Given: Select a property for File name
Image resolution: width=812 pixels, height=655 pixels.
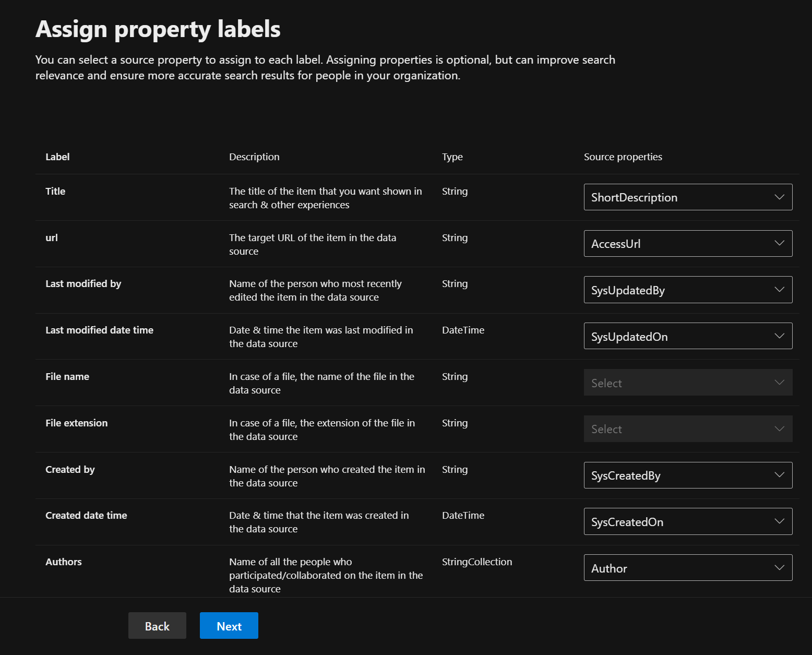Looking at the screenshot, I should (688, 382).
